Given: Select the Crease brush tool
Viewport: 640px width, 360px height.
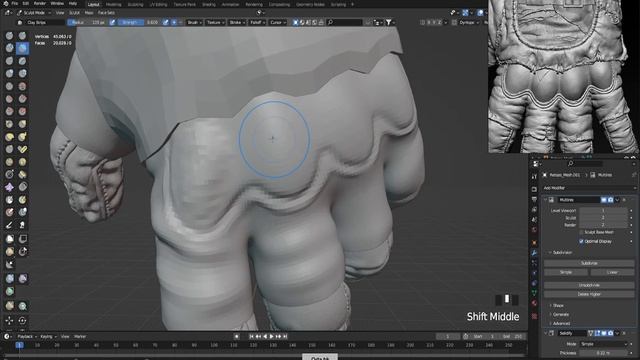Looking at the screenshot, I should tap(9, 86).
